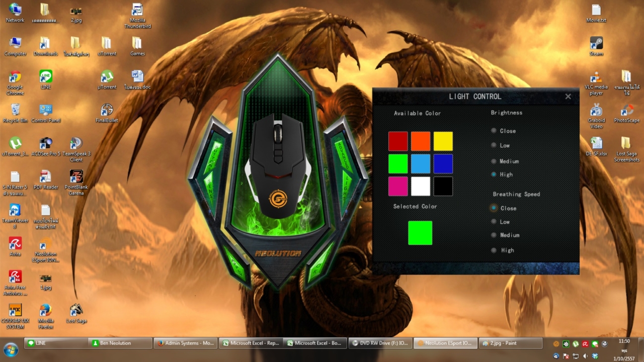Pick the orange color swatch
The height and width of the screenshot is (362, 644).
coord(421,141)
